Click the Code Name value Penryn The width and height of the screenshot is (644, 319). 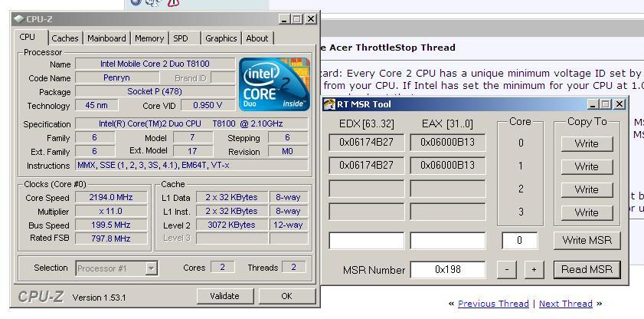point(117,77)
